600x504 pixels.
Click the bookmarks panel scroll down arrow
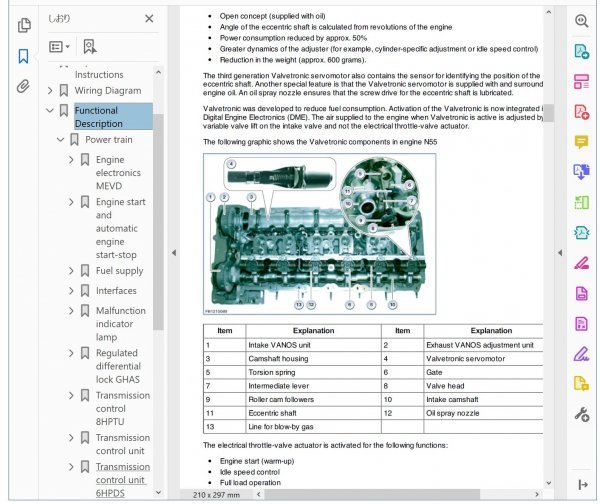click(158, 493)
